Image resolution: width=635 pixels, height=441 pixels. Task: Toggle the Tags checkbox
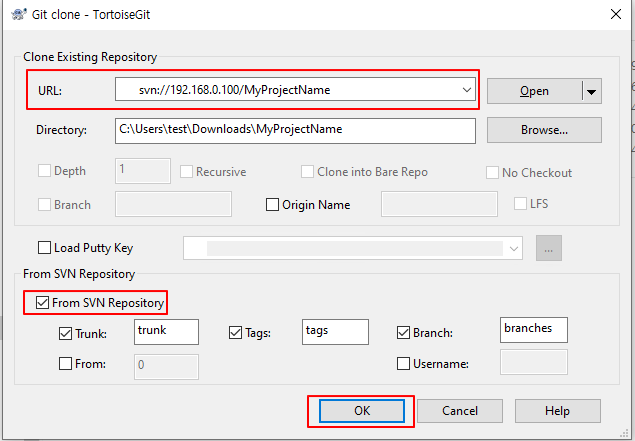click(x=235, y=333)
